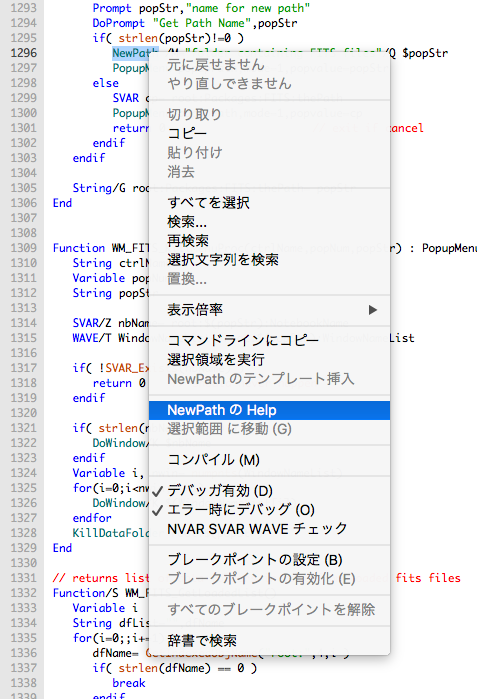Open the 表示倍率 menu entry

point(269,310)
